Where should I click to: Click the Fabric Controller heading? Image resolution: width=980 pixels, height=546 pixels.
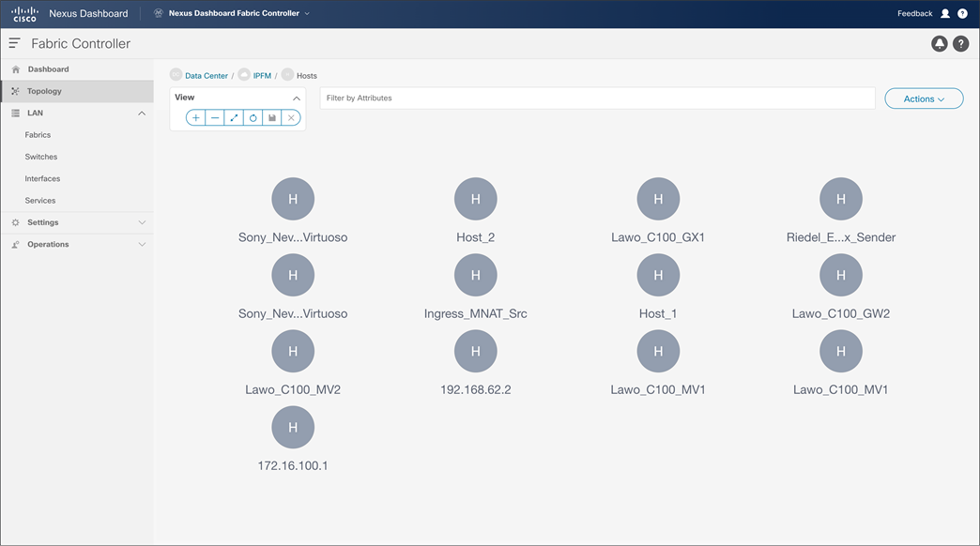tap(81, 44)
